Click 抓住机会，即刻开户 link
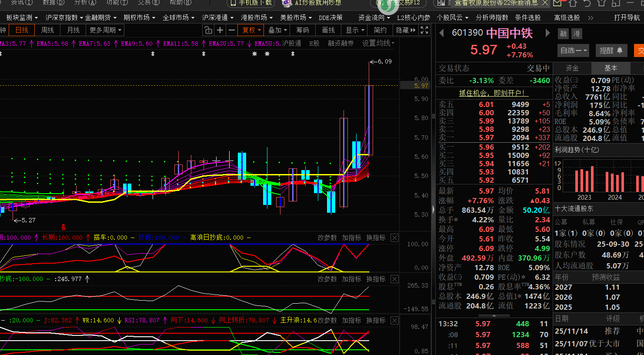This screenshot has height=355, width=644. click(494, 93)
